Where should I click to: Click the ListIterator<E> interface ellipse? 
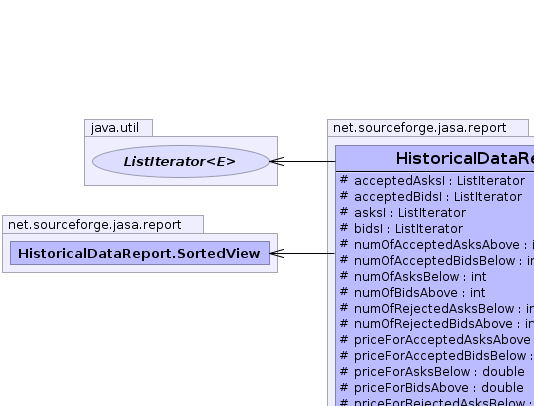click(x=180, y=161)
